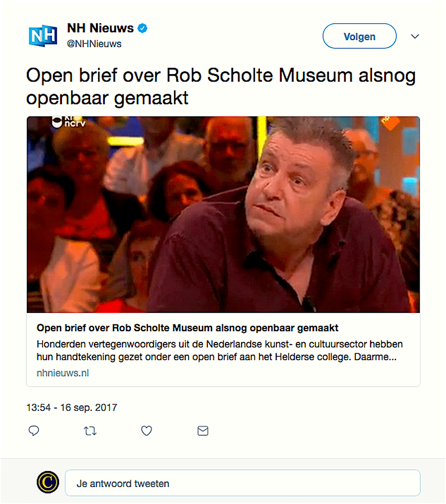446x504 pixels.
Task: Like the tweet with the heart icon
Action: 146,431
